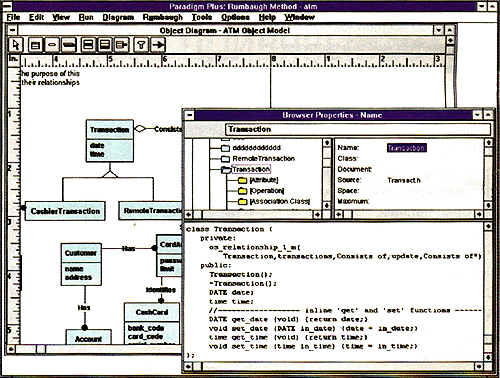Select RemoteTransaction in the browser tree
Image resolution: width=500 pixels, height=378 pixels.
point(263,158)
